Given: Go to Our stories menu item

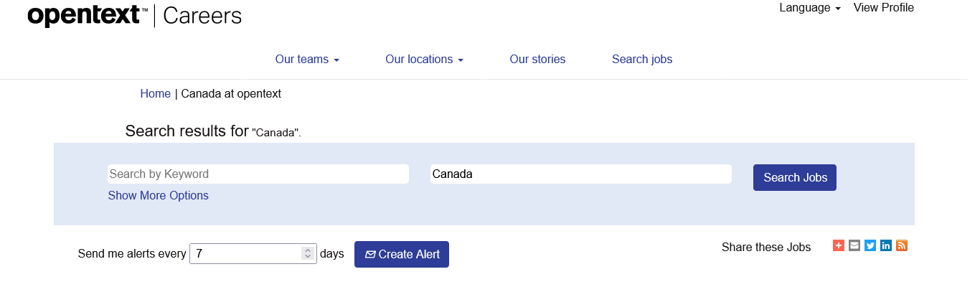Looking at the screenshot, I should coord(537,60).
